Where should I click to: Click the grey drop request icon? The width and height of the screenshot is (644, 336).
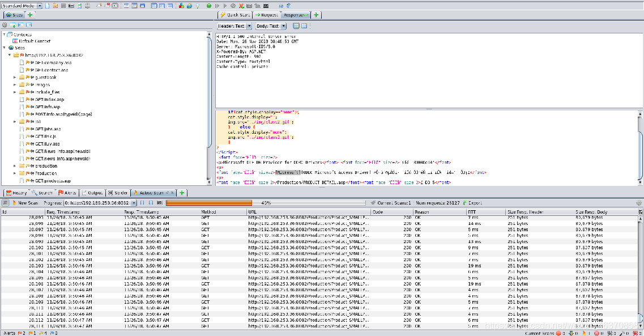point(233,6)
